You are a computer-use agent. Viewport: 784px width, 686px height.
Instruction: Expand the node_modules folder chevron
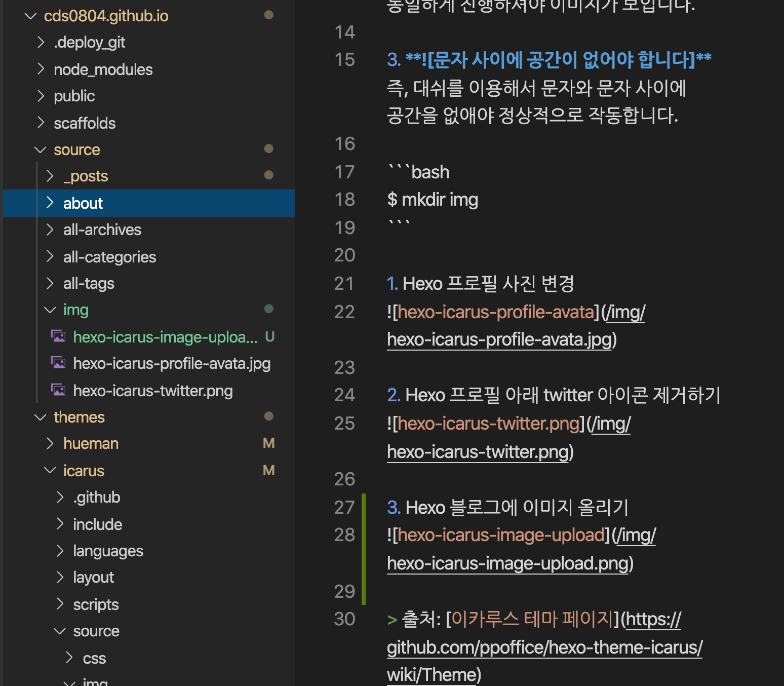(x=41, y=69)
